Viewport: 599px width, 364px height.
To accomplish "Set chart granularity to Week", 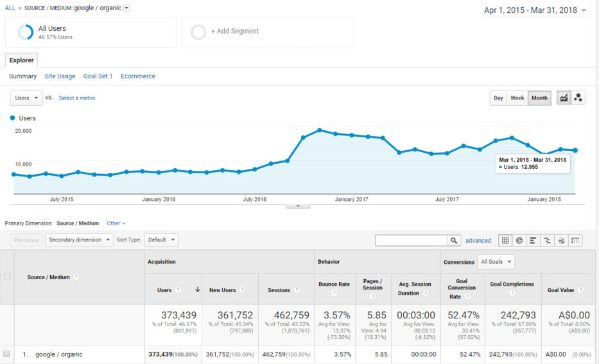I will (x=517, y=98).
